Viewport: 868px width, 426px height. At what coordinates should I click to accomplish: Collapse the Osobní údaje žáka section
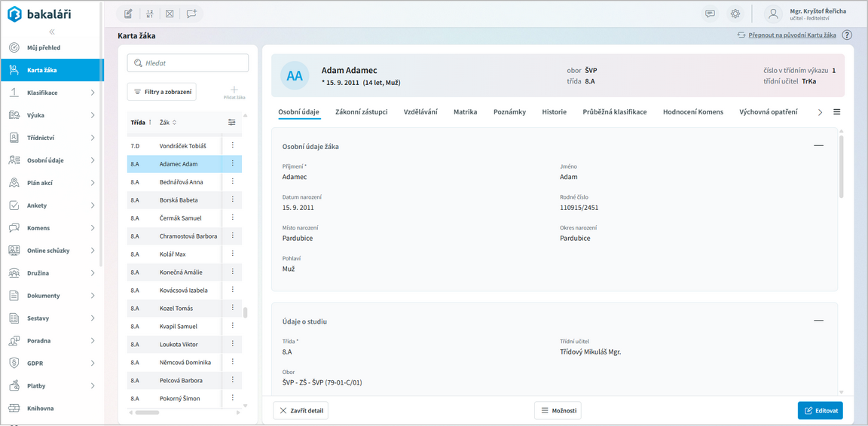818,145
